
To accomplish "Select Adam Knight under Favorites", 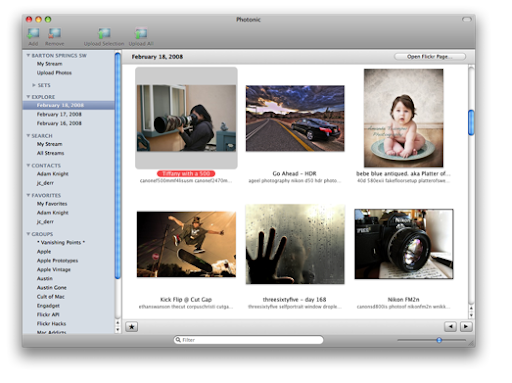I will click(53, 213).
